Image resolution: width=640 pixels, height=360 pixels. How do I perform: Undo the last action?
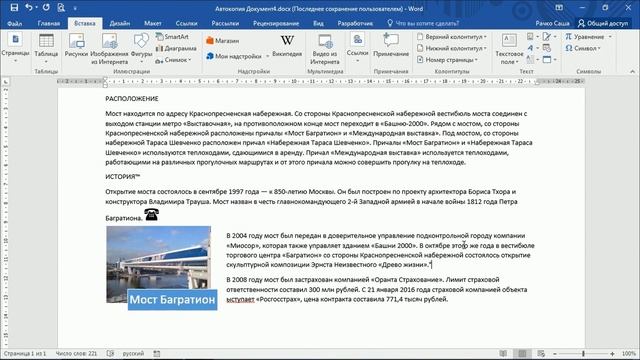[28, 8]
